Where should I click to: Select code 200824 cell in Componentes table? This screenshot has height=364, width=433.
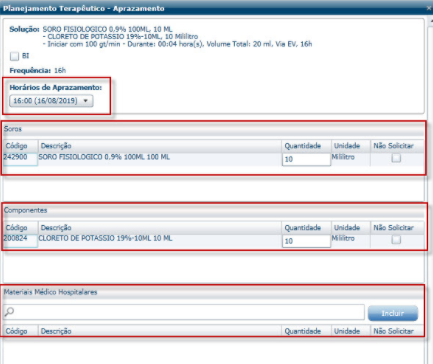(x=20, y=240)
